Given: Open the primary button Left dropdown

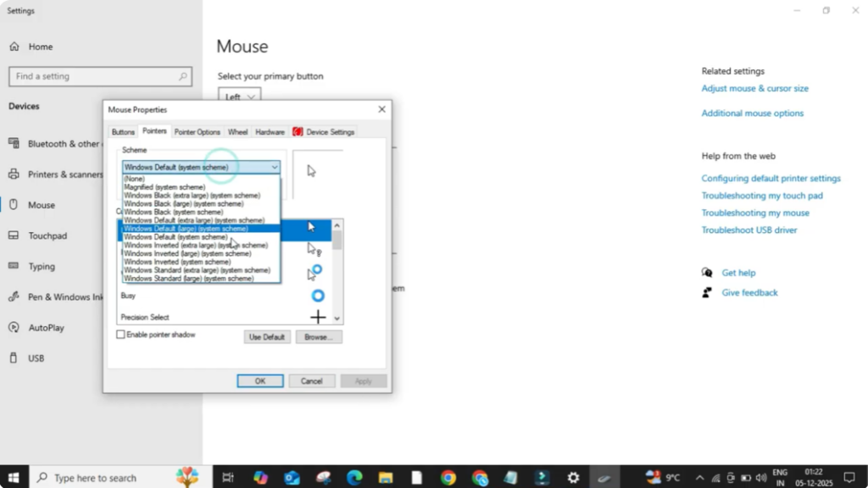Looking at the screenshot, I should 238,97.
